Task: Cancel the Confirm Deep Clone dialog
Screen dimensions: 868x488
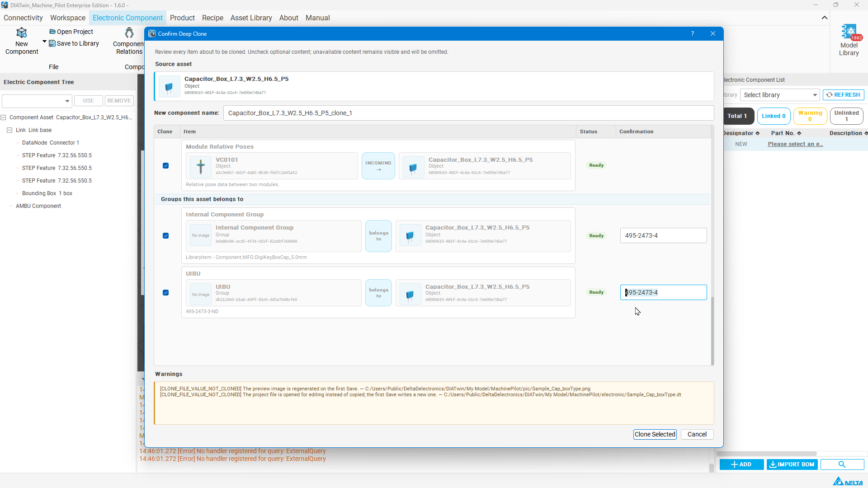Action: (x=697, y=434)
